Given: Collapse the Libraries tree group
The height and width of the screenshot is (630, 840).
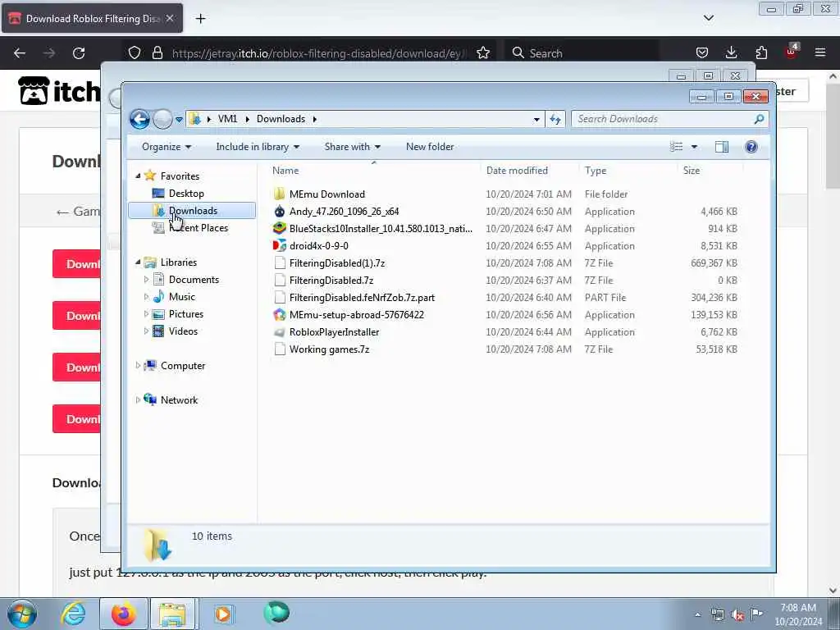Looking at the screenshot, I should [x=138, y=262].
